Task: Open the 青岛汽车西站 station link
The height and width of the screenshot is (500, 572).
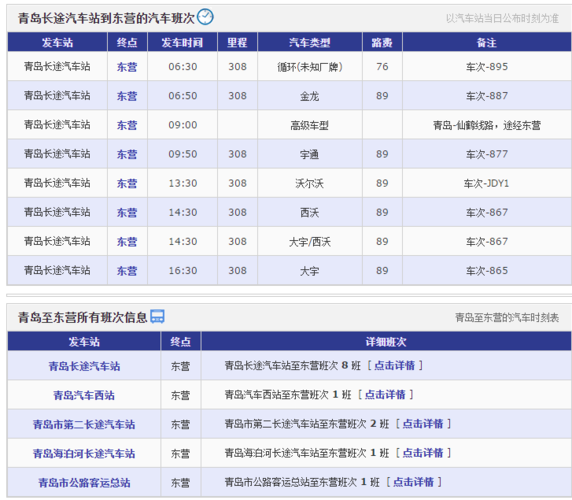Action: point(84,395)
